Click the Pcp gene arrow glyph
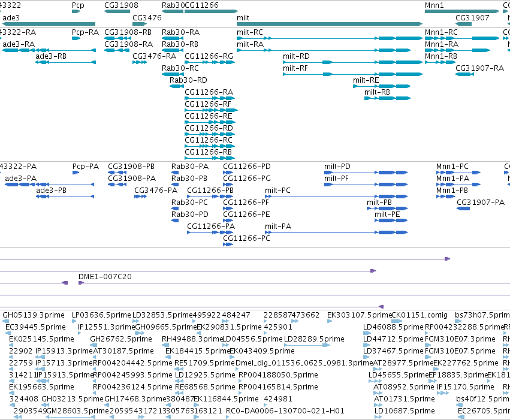 (x=76, y=11)
